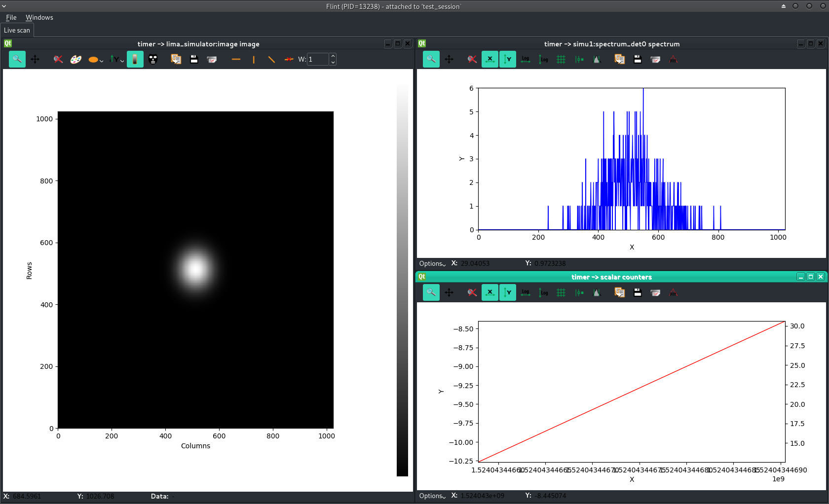Select pan mode in image plot toolbar

(35, 59)
